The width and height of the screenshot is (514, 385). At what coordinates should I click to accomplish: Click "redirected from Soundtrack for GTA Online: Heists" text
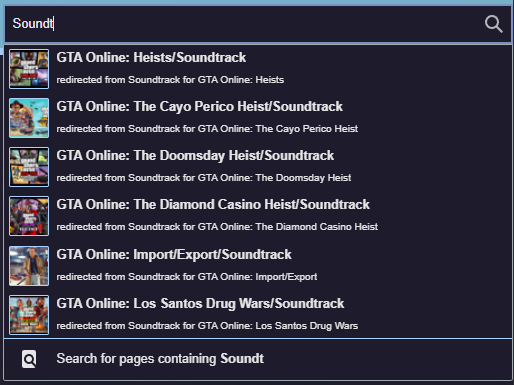coord(170,80)
